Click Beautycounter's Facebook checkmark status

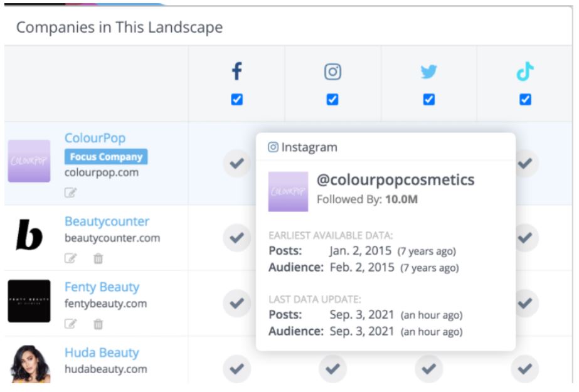pos(236,238)
